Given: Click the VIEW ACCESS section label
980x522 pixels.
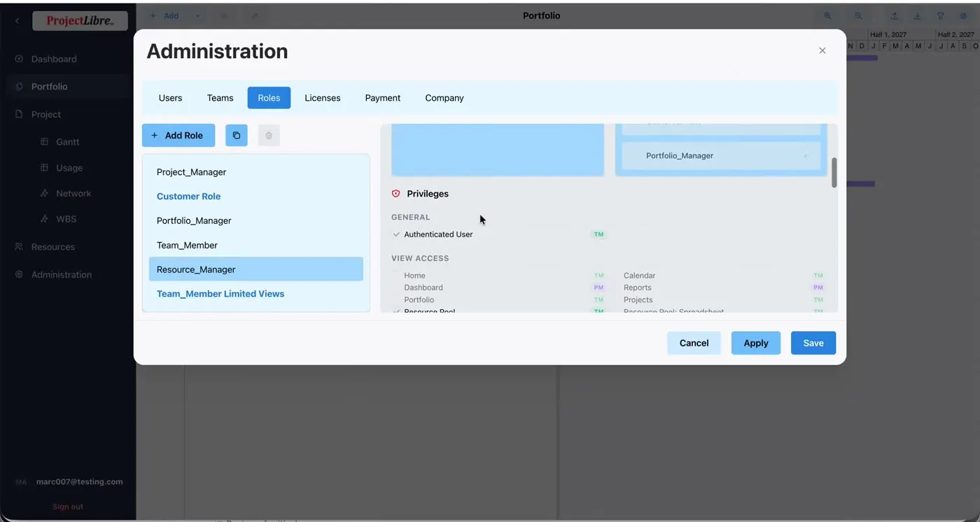Looking at the screenshot, I should click(420, 258).
